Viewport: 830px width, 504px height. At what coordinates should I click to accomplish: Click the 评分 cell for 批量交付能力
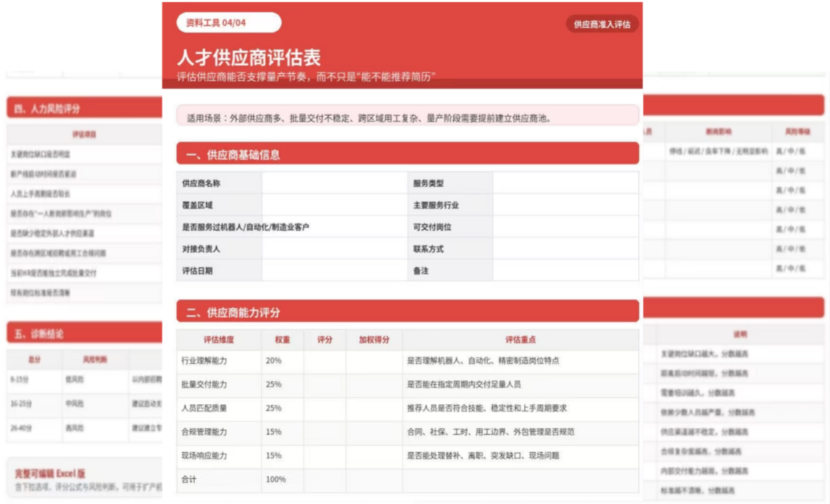[x=324, y=385]
